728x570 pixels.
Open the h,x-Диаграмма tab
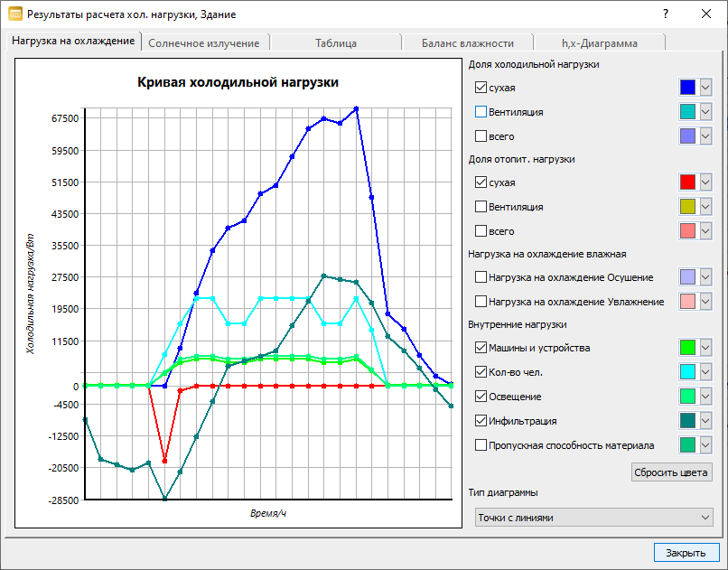tap(600, 43)
